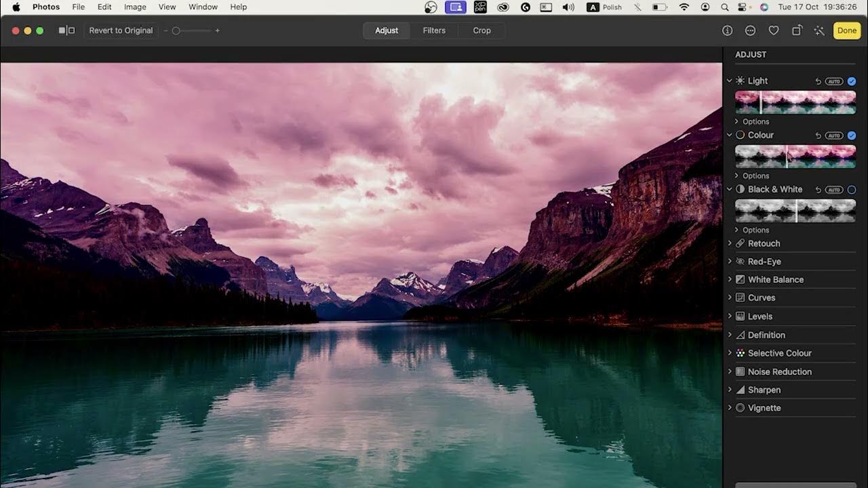Favourite the photo with the heart icon
Image resolution: width=868 pixels, height=488 pixels.
tap(773, 30)
